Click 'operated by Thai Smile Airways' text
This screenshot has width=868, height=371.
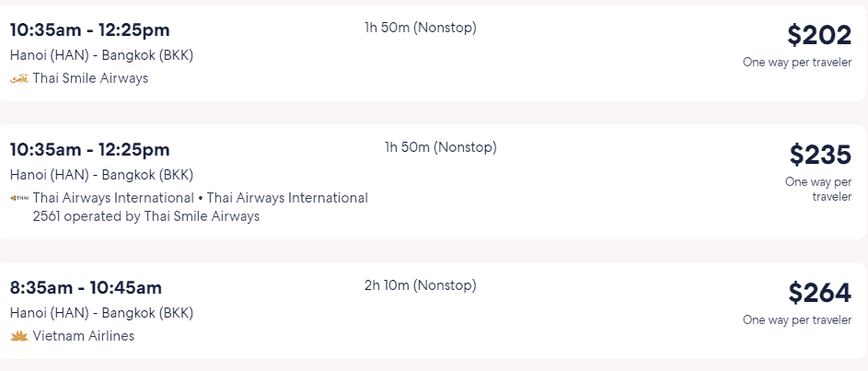pyautogui.click(x=162, y=216)
